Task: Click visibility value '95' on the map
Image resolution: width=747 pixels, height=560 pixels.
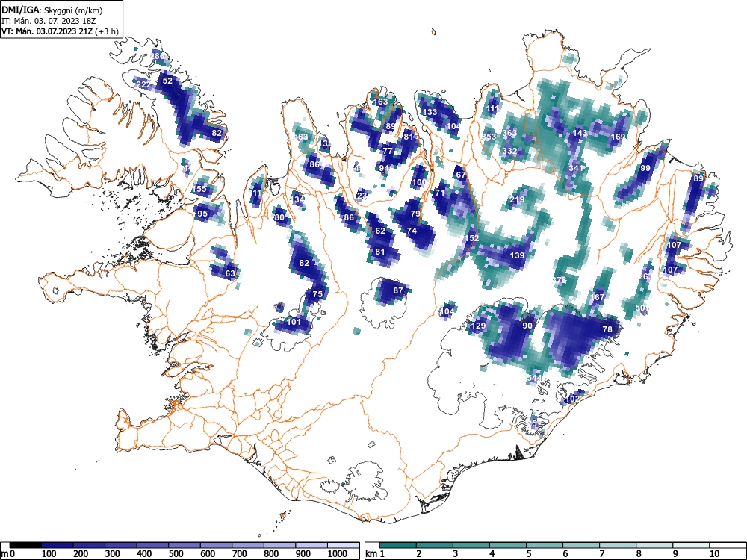Action: coord(202,214)
